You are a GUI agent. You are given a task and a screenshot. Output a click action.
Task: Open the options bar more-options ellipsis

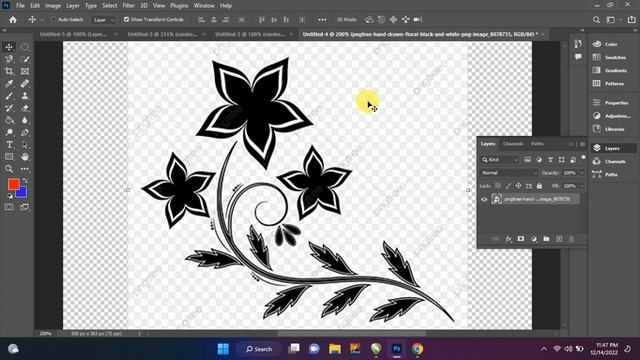point(322,20)
